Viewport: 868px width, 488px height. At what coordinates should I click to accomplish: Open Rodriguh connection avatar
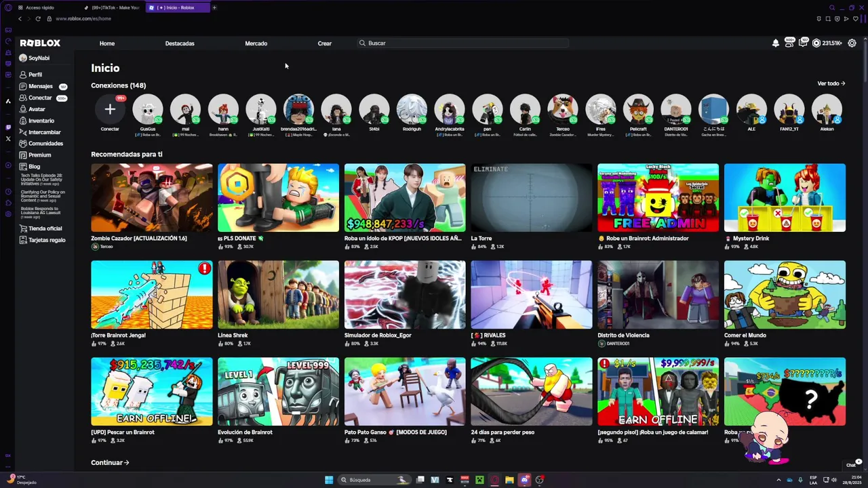[x=412, y=109]
